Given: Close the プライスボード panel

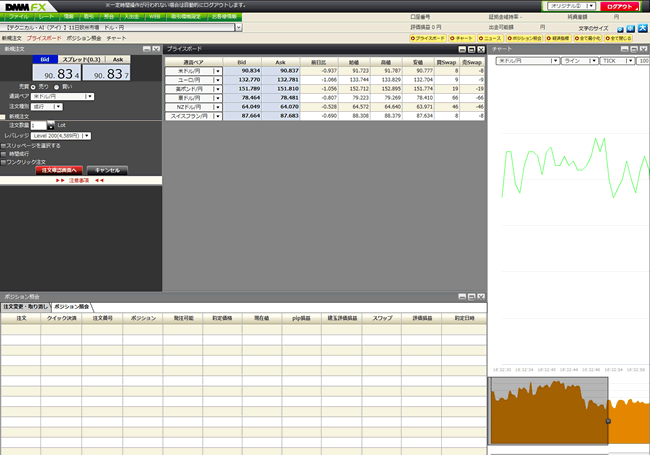Looking at the screenshot, I should pos(481,49).
